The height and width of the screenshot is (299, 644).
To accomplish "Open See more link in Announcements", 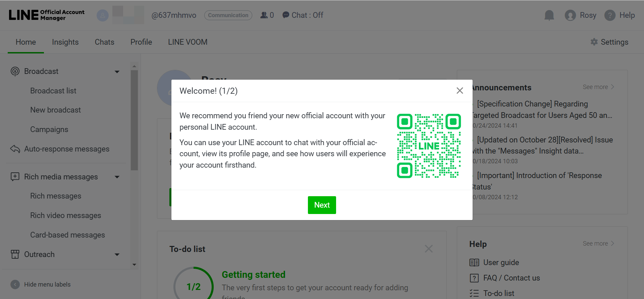I will pyautogui.click(x=598, y=87).
